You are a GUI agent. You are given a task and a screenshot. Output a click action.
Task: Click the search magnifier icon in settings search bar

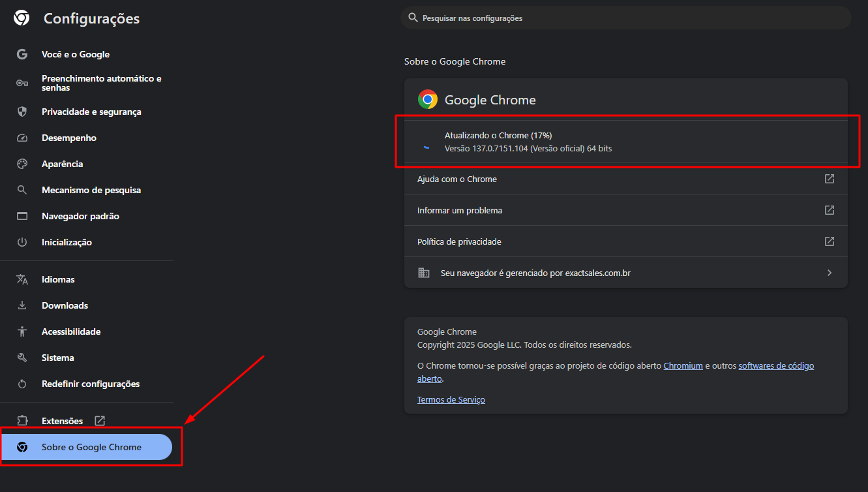[413, 18]
